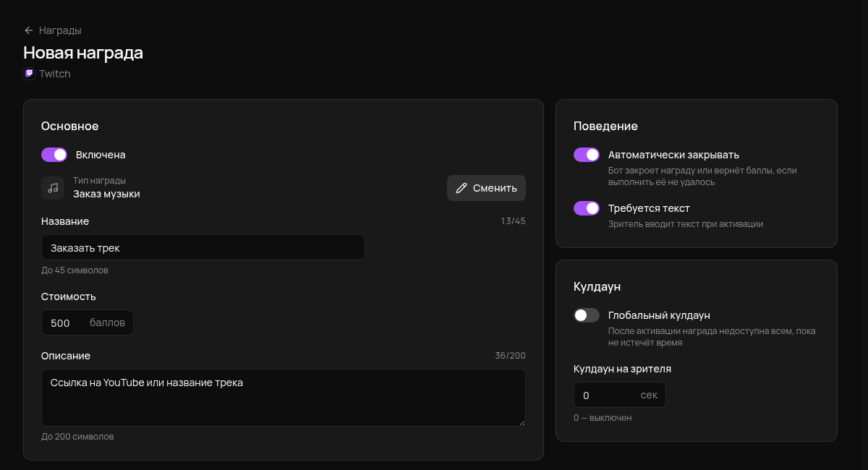868x470 pixels.
Task: Click the баллов unit label
Action: [107, 322]
